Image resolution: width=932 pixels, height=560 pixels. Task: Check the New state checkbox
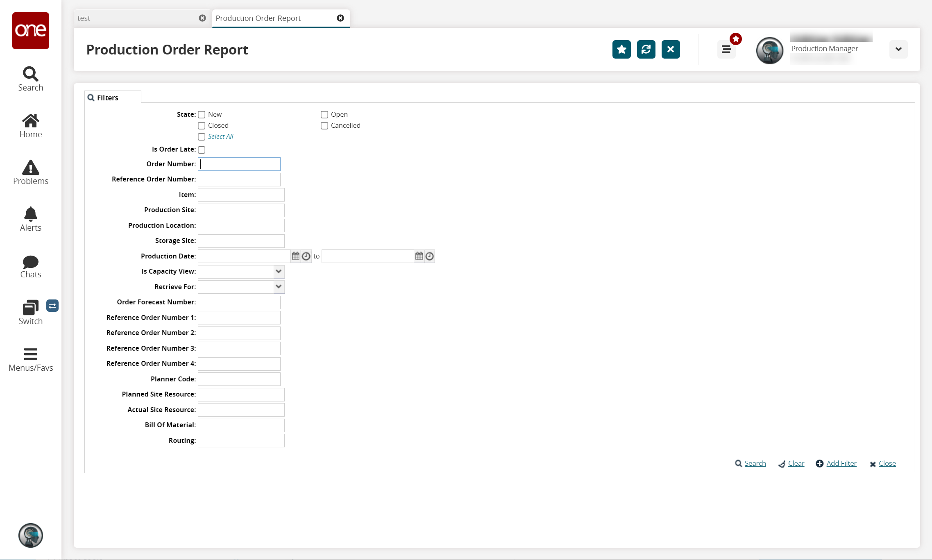[x=202, y=115]
